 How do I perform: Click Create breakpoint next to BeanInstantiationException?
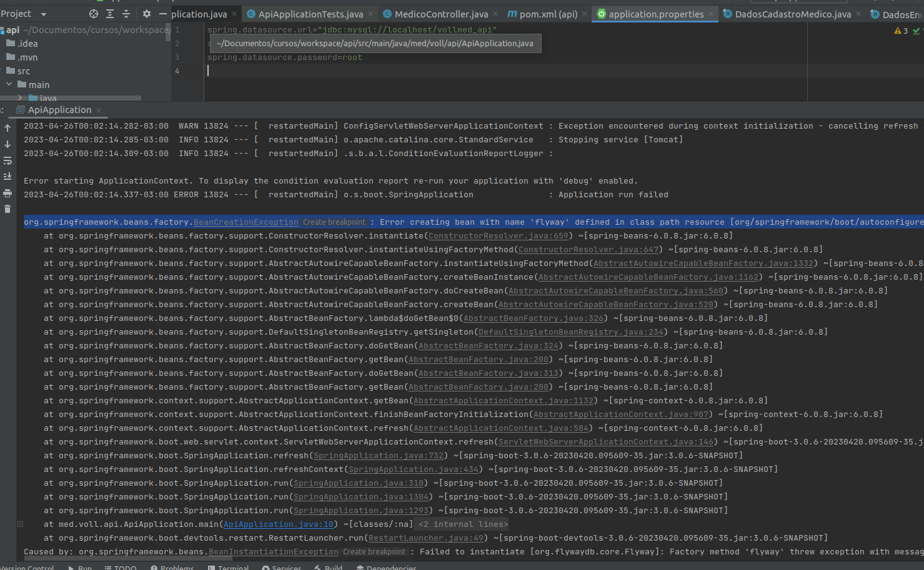click(374, 552)
